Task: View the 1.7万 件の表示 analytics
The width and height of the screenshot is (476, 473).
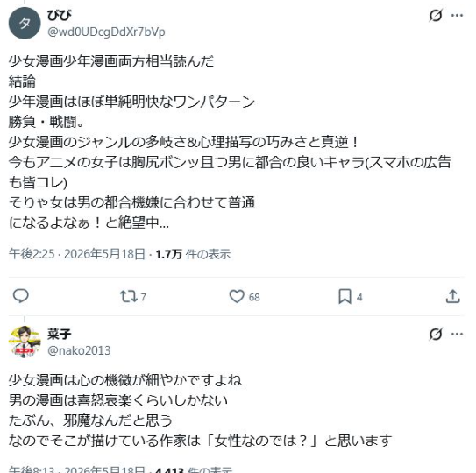Action: 194,254
